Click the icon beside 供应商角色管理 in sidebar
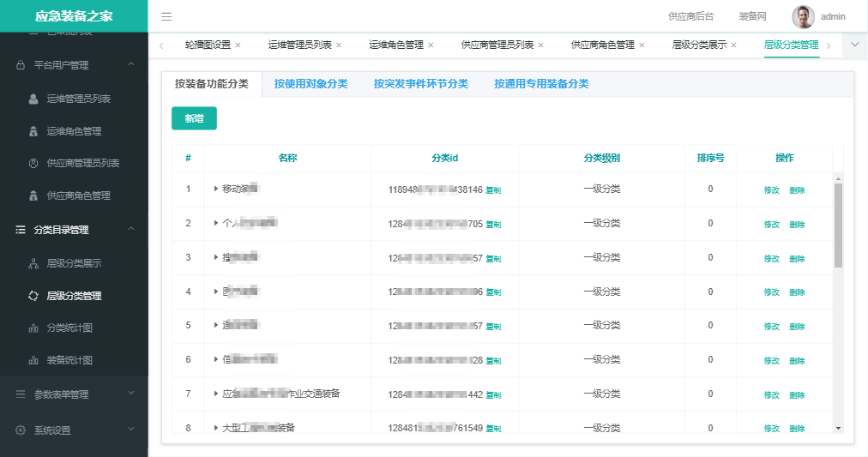Screen dimensions: 868x457 33,195
